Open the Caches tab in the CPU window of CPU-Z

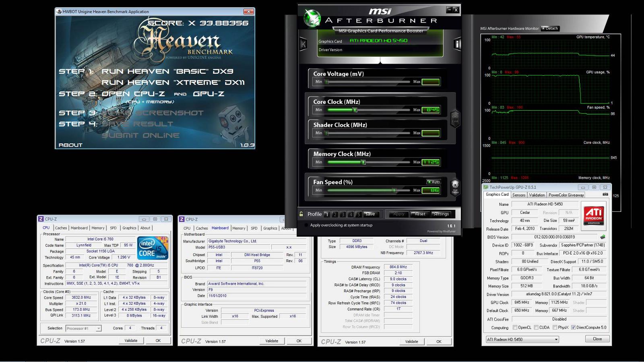61,228
